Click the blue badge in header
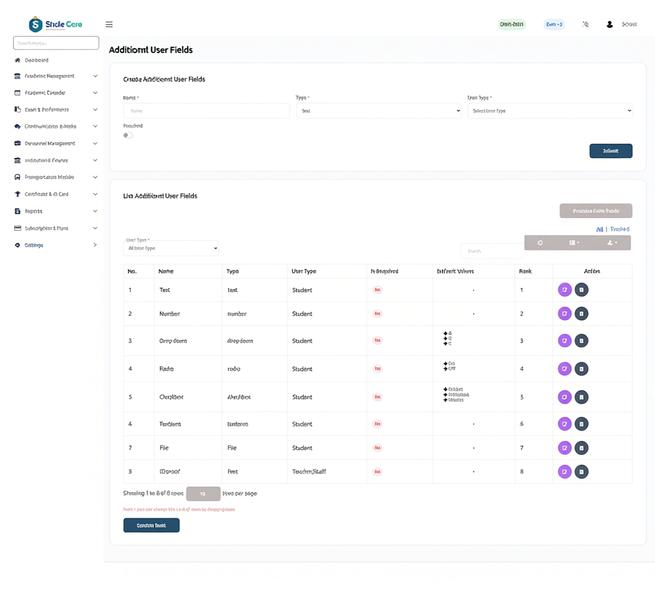This screenshot has width=655, height=609. [x=554, y=24]
